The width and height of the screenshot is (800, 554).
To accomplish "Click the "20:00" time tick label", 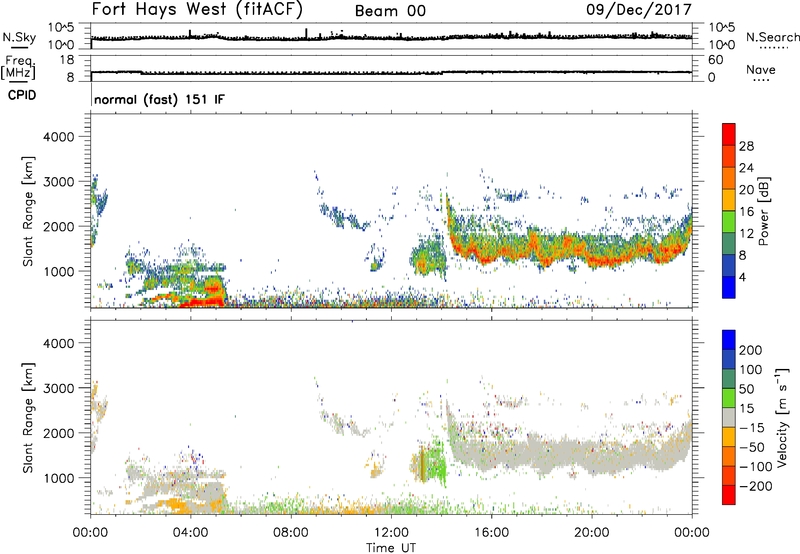I will click(592, 533).
